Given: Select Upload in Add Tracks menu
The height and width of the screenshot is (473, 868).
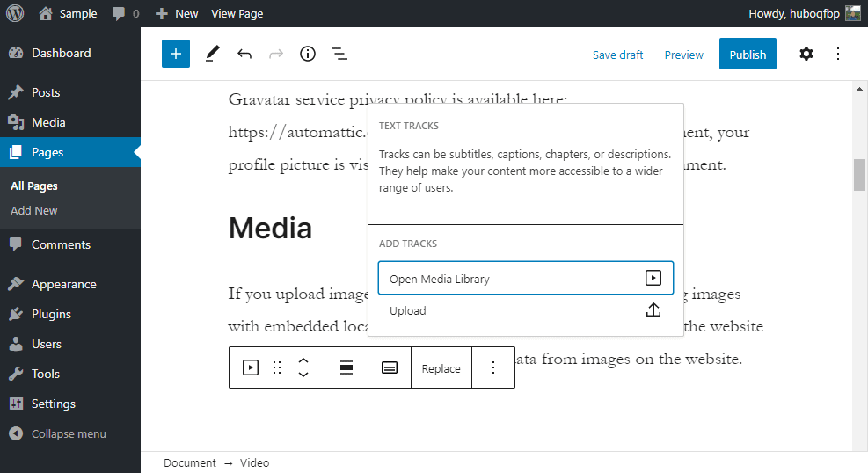Looking at the screenshot, I should click(525, 310).
